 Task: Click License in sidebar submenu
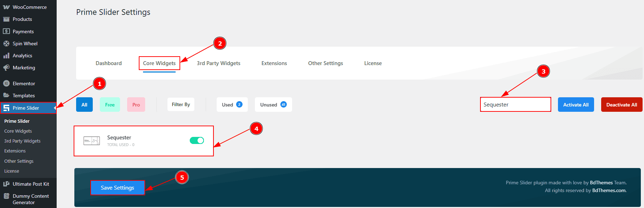point(12,171)
